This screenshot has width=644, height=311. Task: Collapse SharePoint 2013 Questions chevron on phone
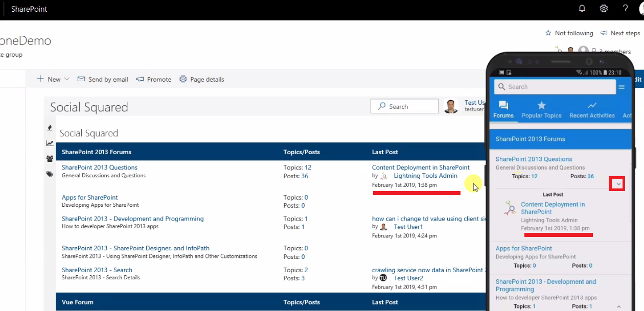618,184
